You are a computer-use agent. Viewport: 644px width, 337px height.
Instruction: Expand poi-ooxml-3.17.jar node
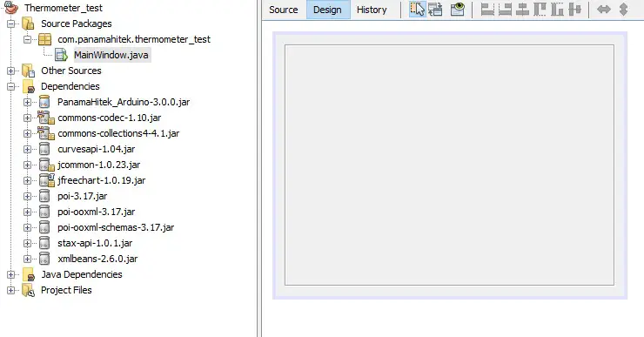(27, 212)
